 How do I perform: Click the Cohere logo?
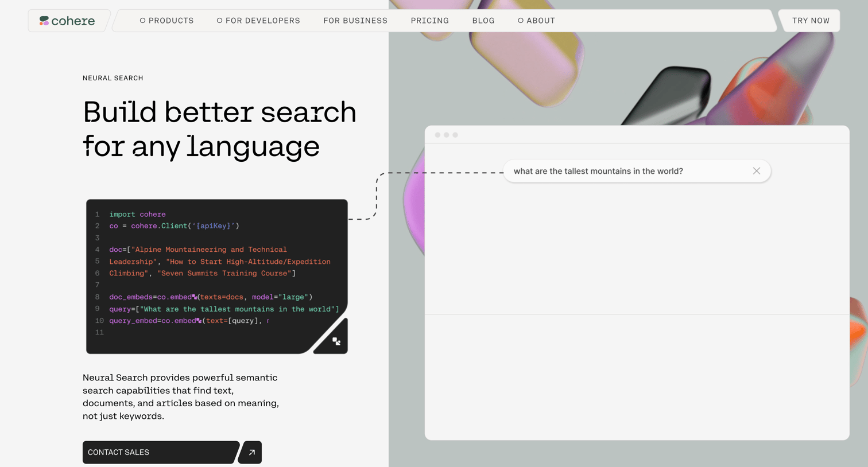pos(67,21)
